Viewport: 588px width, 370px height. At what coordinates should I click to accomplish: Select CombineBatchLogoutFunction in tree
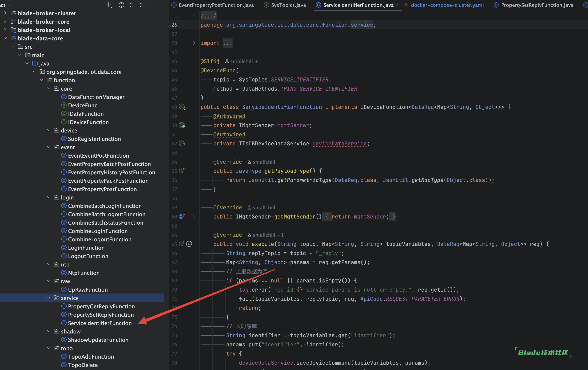[x=107, y=214]
